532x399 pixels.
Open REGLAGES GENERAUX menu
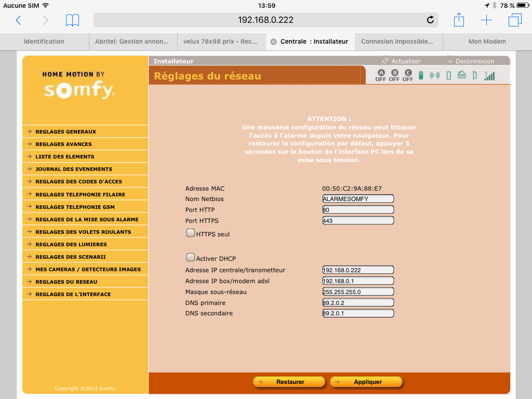[85, 131]
